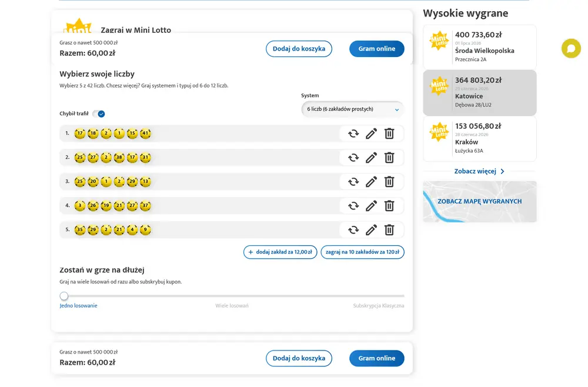Click the Zostań w grze na dłużej heading

coord(102,270)
